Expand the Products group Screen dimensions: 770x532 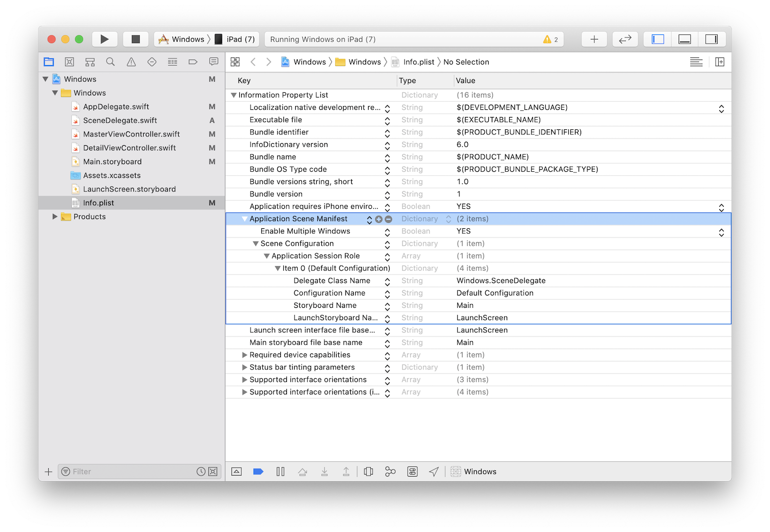[x=55, y=216]
